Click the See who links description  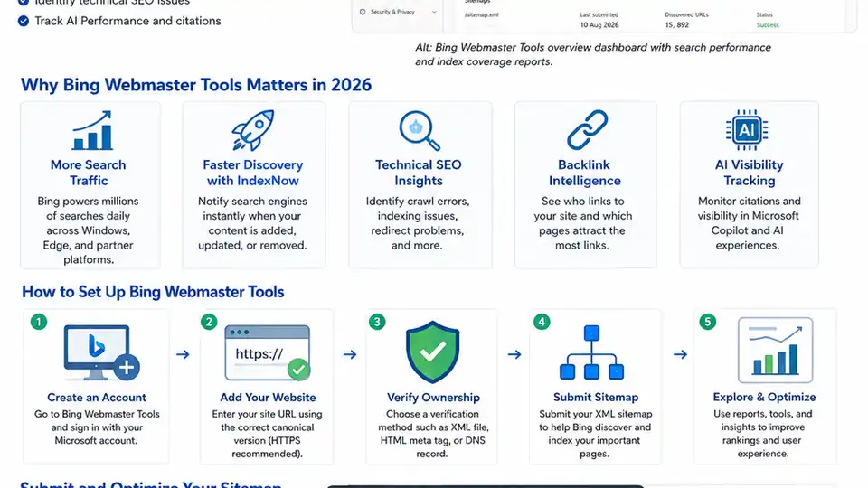pos(582,223)
